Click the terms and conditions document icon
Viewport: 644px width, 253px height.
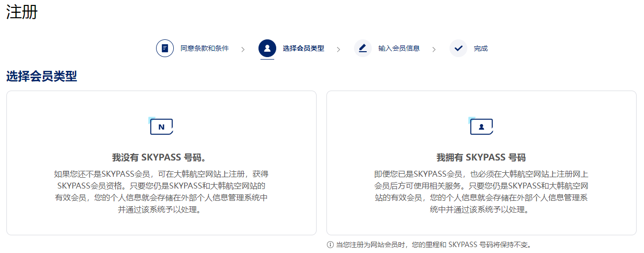tap(165, 48)
